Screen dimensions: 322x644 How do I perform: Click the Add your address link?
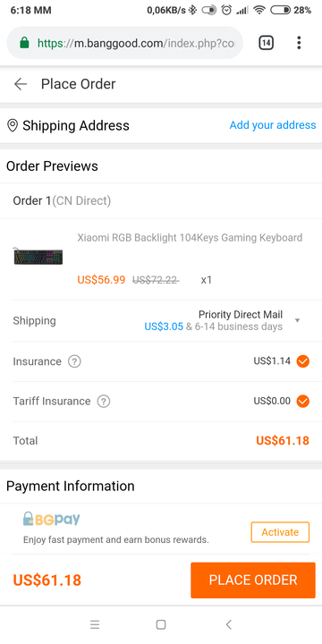pyautogui.click(x=273, y=125)
